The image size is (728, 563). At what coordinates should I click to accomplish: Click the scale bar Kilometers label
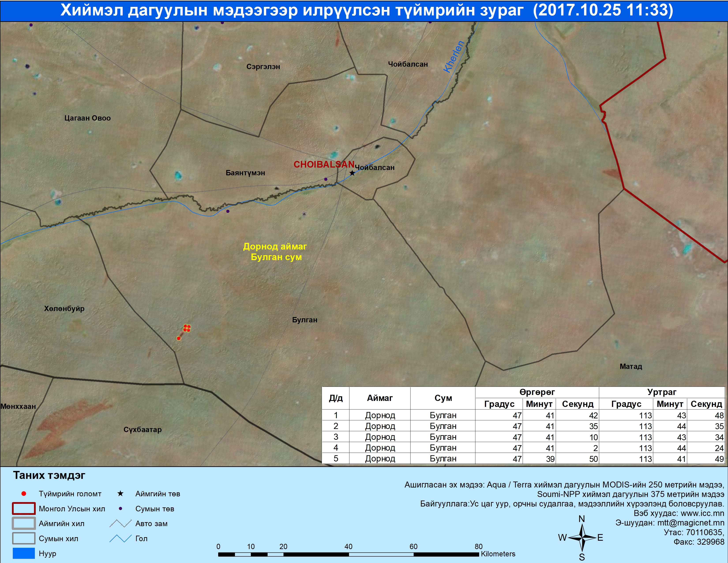coord(498,554)
